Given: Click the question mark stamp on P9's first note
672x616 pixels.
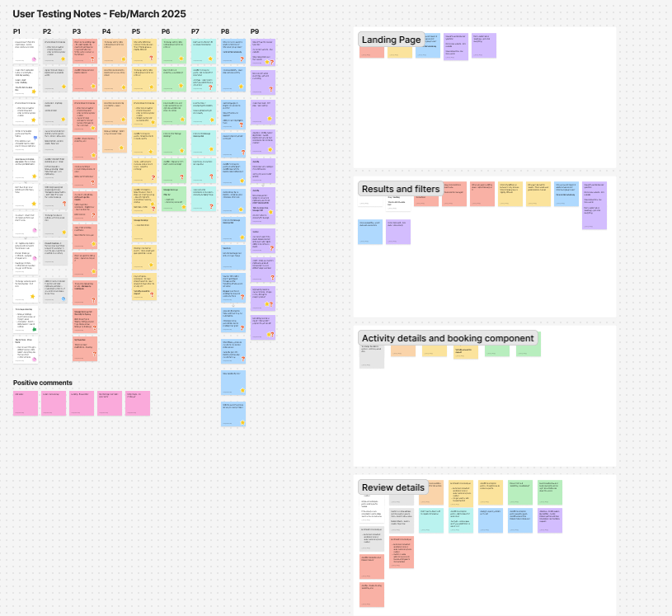Looking at the screenshot, I should point(271,62).
